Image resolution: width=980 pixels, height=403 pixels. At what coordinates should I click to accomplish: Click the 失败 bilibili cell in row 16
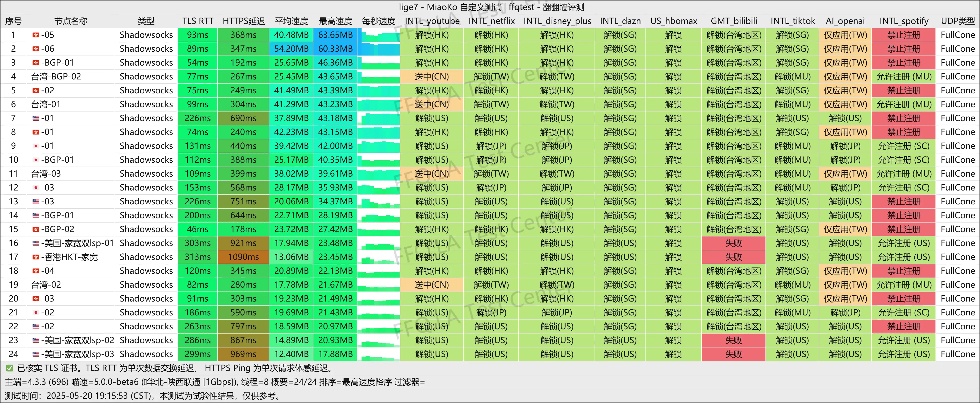click(x=733, y=243)
